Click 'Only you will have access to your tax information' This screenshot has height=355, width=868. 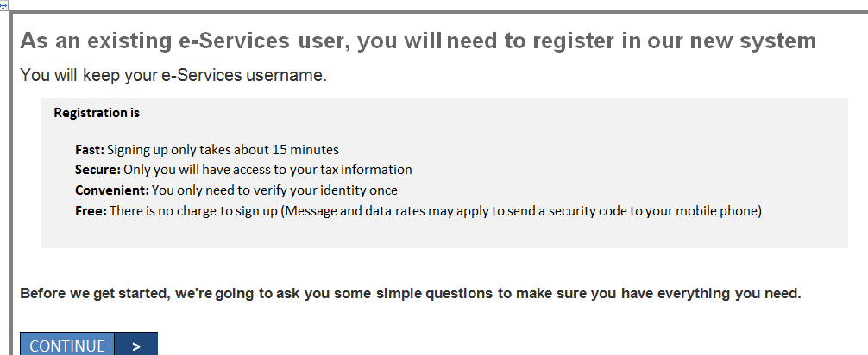pyautogui.click(x=267, y=170)
